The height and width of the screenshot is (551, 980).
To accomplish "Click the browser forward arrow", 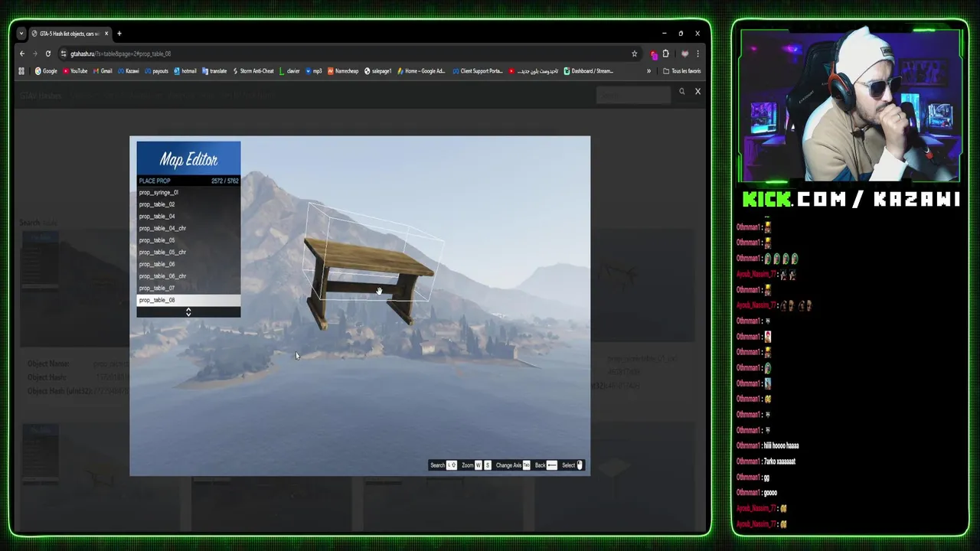I will coord(34,54).
